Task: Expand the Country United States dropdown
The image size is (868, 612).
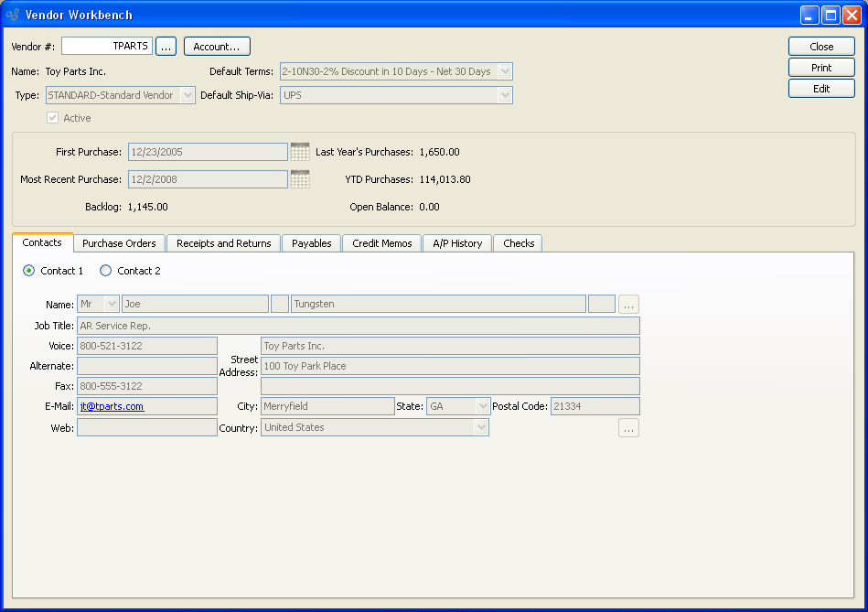Action: [481, 427]
